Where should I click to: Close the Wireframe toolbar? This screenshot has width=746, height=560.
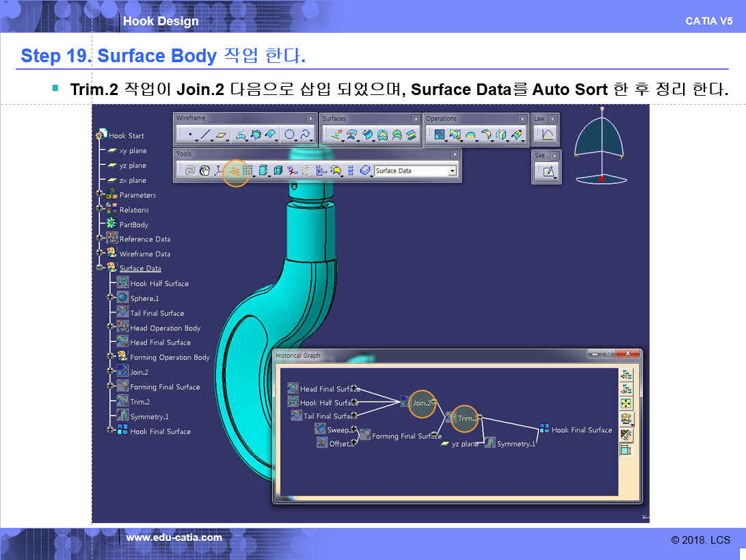(311, 118)
